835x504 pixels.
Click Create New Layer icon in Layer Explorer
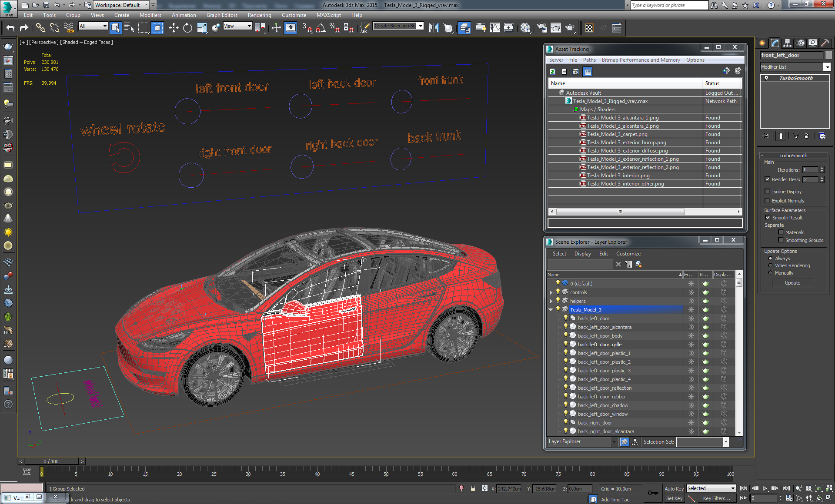(x=639, y=264)
